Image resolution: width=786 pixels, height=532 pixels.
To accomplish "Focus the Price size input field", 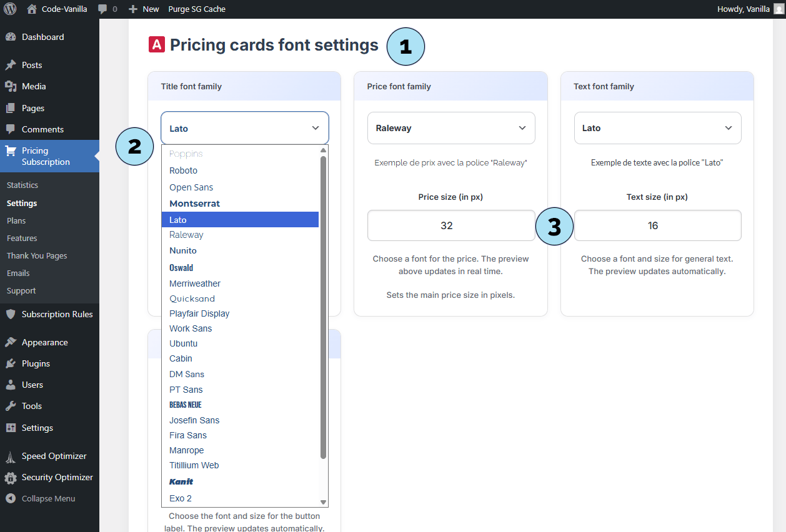I will tap(450, 225).
